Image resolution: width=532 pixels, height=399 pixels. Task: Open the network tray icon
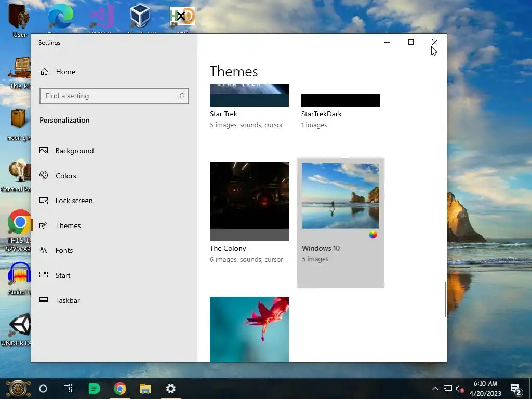pyautogui.click(x=447, y=389)
